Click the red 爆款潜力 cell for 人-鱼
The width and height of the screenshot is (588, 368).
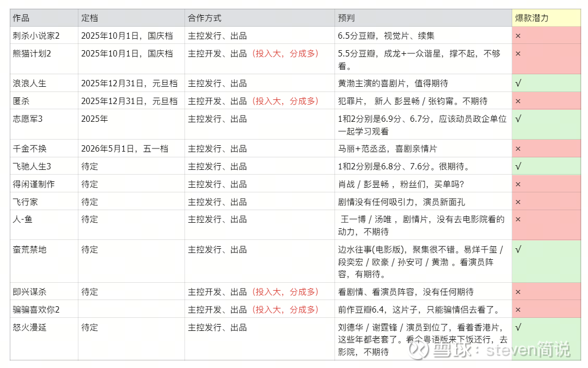pyautogui.click(x=546, y=225)
